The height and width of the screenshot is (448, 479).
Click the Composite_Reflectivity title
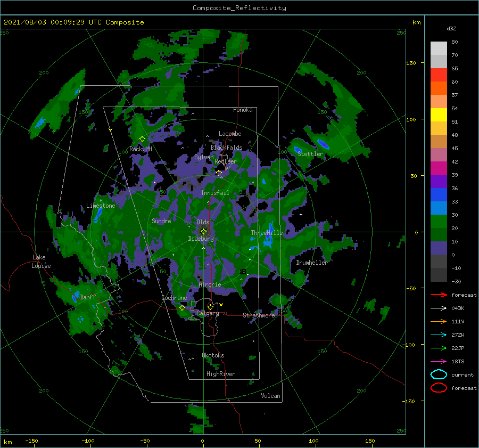tap(240, 8)
